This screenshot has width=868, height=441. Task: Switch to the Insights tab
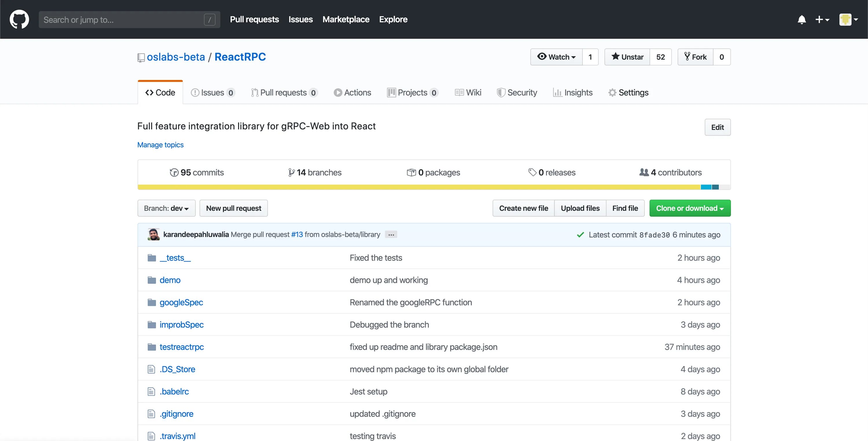(573, 92)
